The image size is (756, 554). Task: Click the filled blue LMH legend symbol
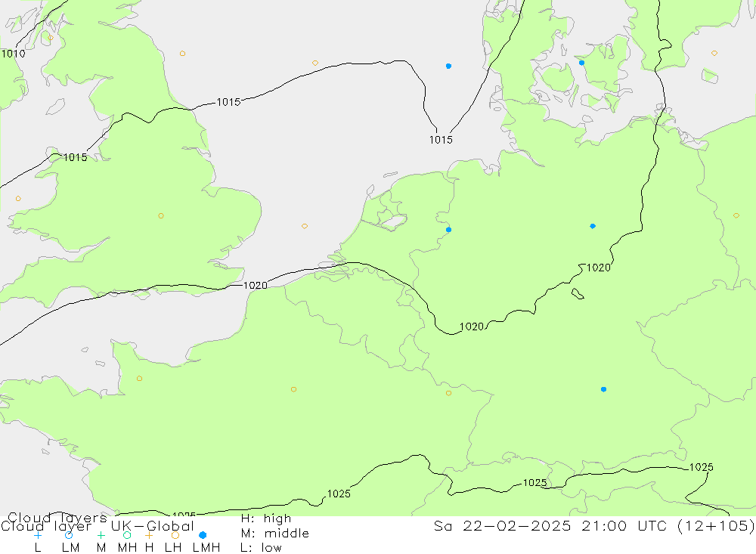point(203,535)
